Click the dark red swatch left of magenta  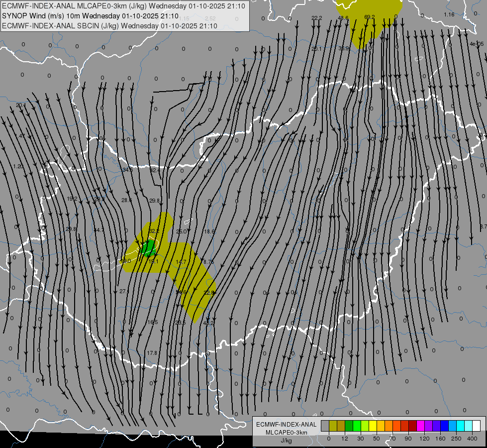(x=412, y=426)
